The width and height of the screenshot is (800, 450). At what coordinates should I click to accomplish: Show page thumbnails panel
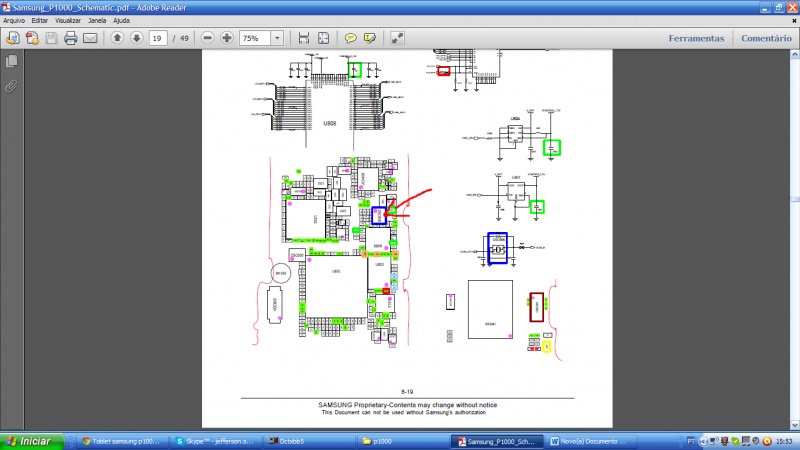pyautogui.click(x=11, y=61)
